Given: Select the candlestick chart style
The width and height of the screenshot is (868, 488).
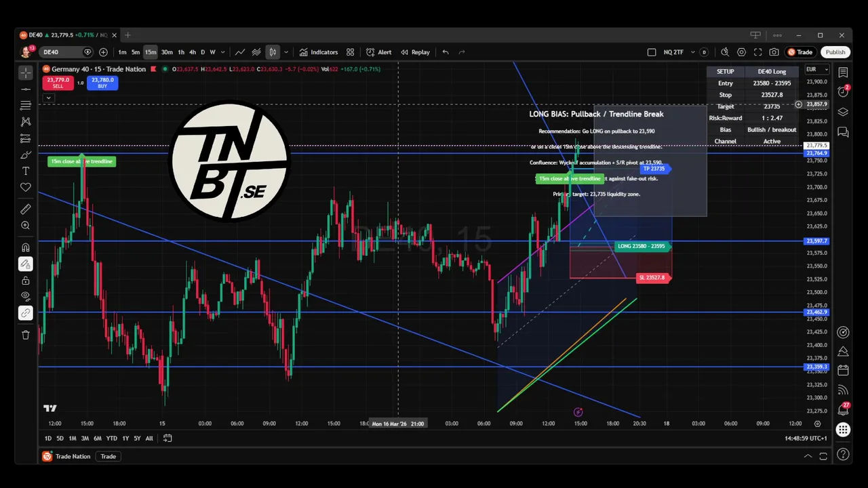Looking at the screenshot, I should pyautogui.click(x=273, y=52).
